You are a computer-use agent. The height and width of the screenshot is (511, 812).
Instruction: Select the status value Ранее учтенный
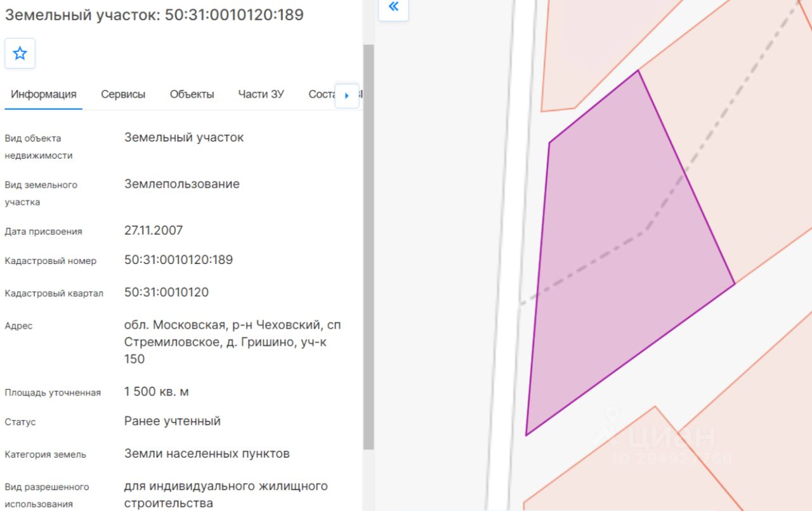[173, 421]
